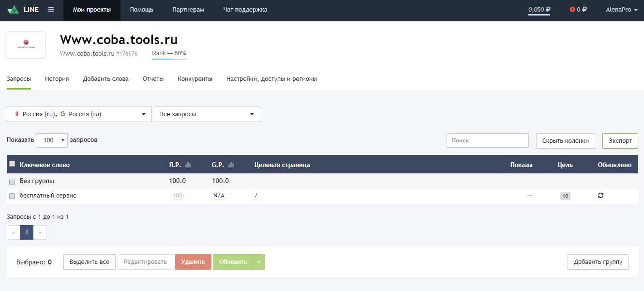Open the project thumbnail image
This screenshot has width=644, height=291.
pyautogui.click(x=26, y=45)
